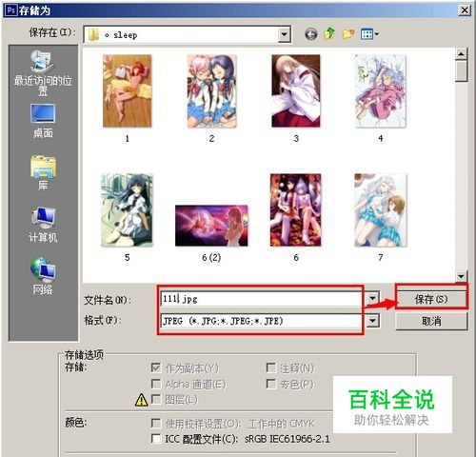This screenshot has width=476, height=457.
Task: Open view options dropdown arrow
Action: 377,34
